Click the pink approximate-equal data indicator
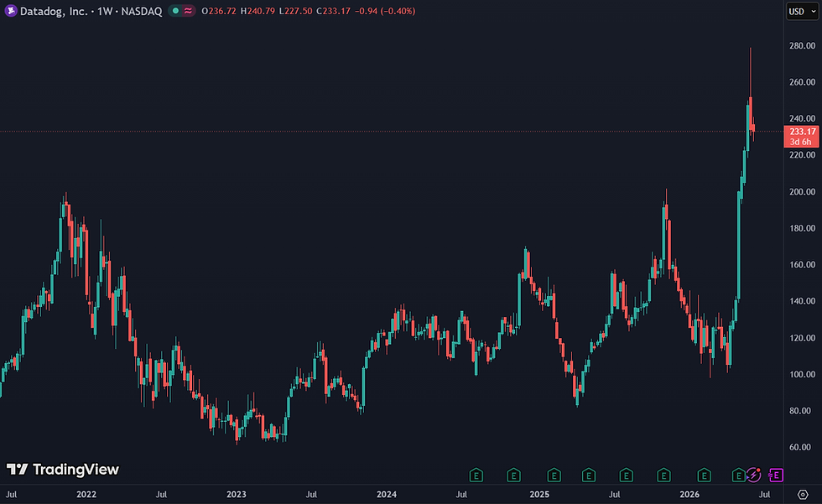Screen dimensions: 822x504 188,11
